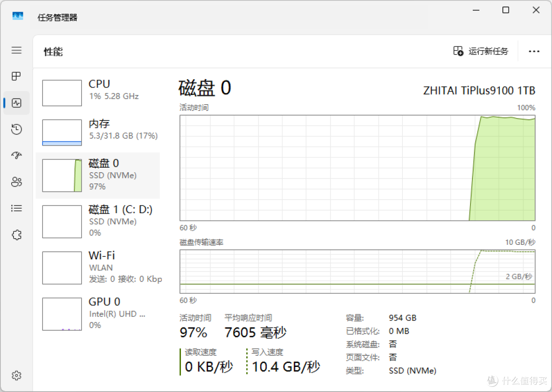Open the hamburger navigation menu
Image resolution: width=552 pixels, height=392 pixels.
[16, 50]
